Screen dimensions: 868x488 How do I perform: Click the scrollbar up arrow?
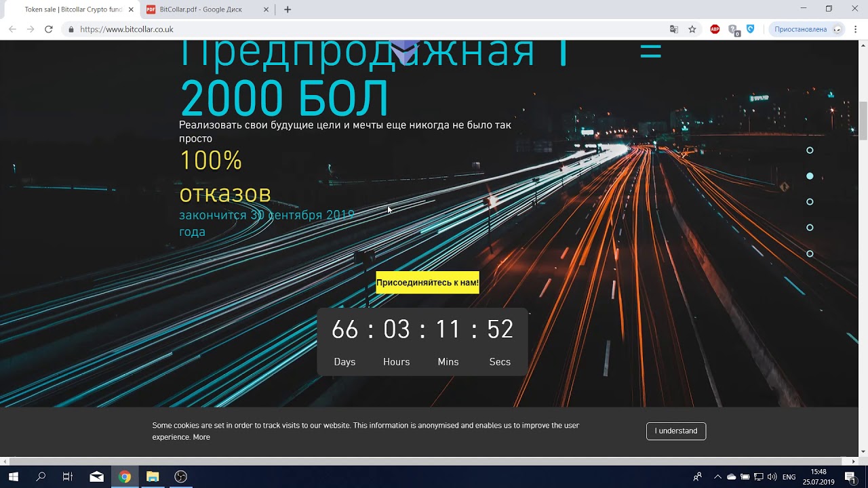[863, 45]
